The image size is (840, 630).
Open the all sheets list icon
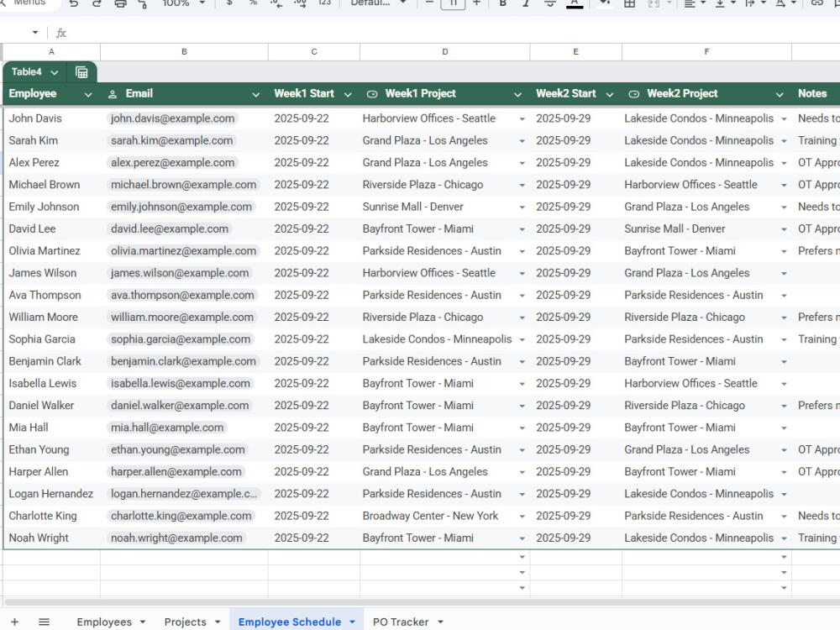coord(44,622)
